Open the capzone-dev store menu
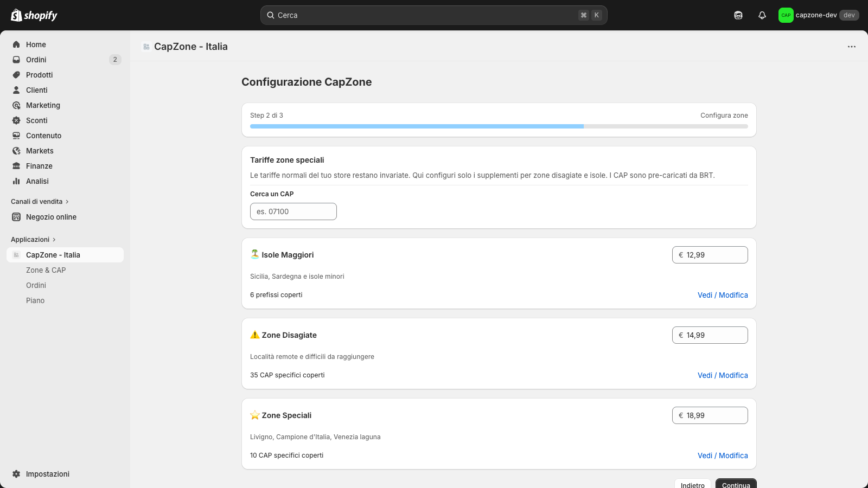The image size is (868, 488). pyautogui.click(x=819, y=15)
